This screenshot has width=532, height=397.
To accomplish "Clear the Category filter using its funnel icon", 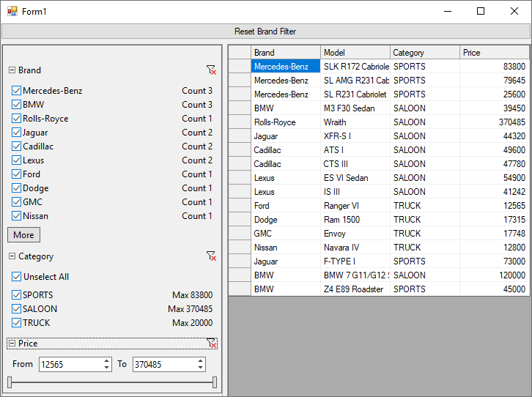I will click(211, 256).
